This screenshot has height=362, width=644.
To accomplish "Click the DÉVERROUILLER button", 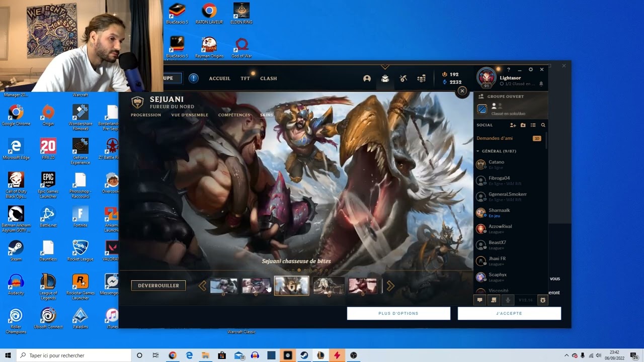I will pyautogui.click(x=158, y=286).
